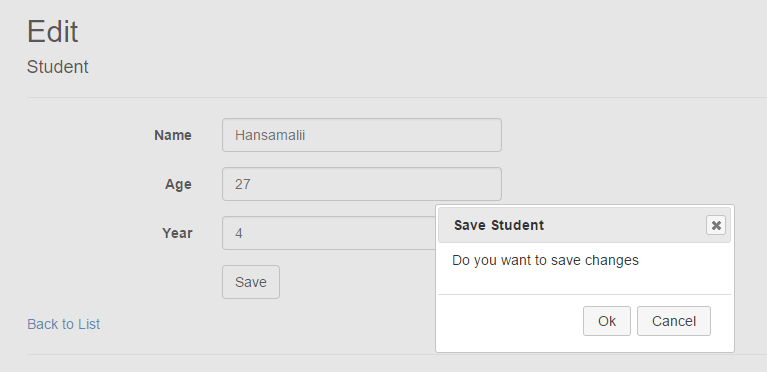
Task: Click the Save button under the Year field
Action: (251, 282)
